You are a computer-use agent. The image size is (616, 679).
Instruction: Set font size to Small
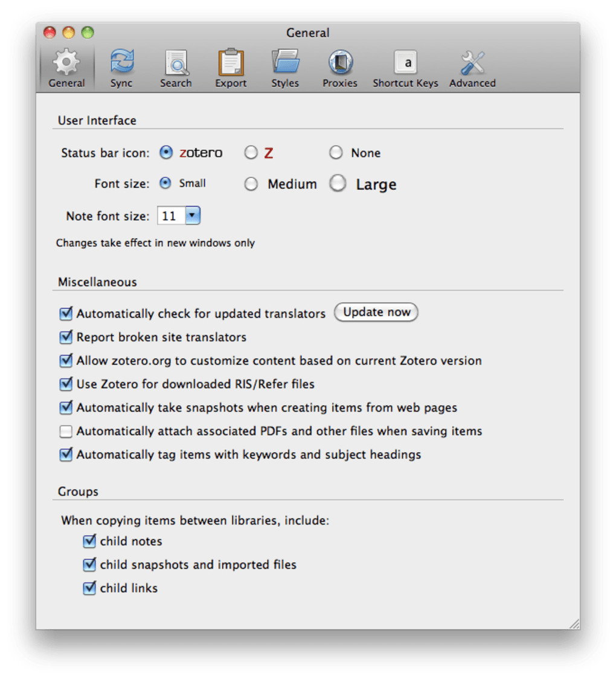coord(165,183)
